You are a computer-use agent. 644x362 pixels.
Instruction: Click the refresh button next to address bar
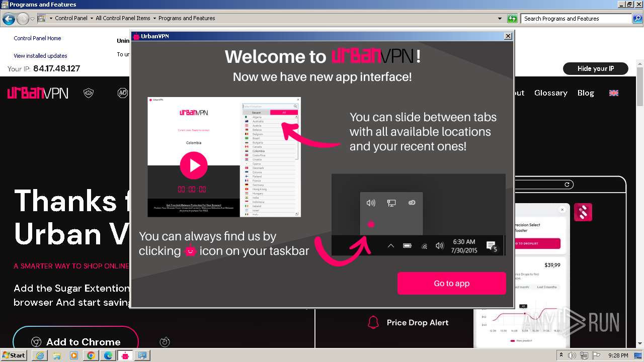[512, 19]
